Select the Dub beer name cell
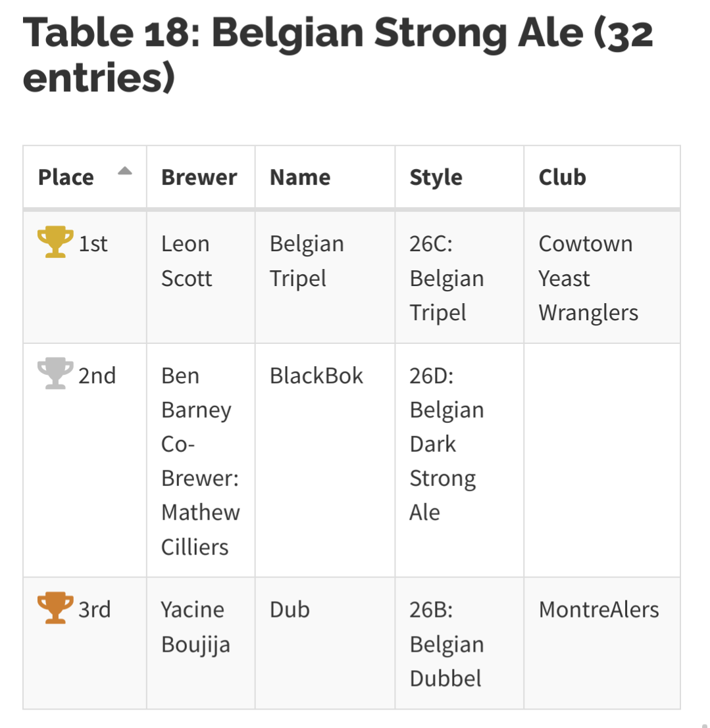 (x=290, y=610)
